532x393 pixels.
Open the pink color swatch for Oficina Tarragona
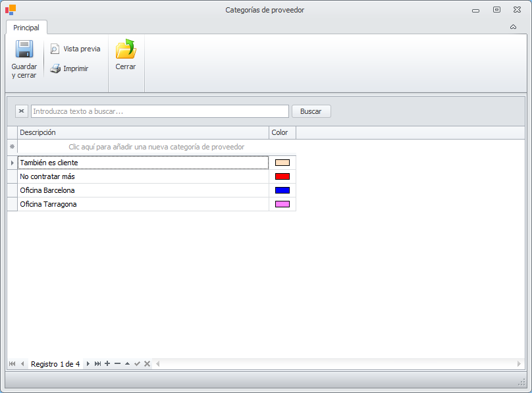[x=282, y=205]
